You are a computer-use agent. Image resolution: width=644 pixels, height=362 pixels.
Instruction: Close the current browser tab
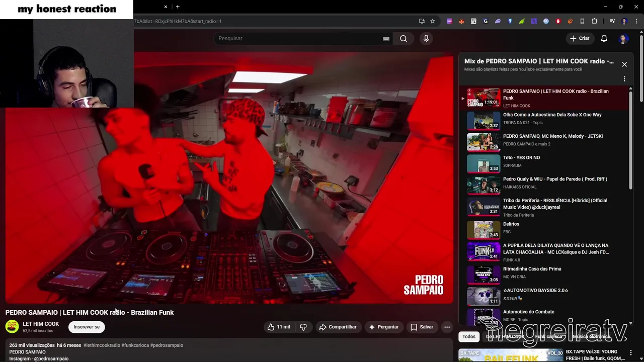[x=166, y=7]
